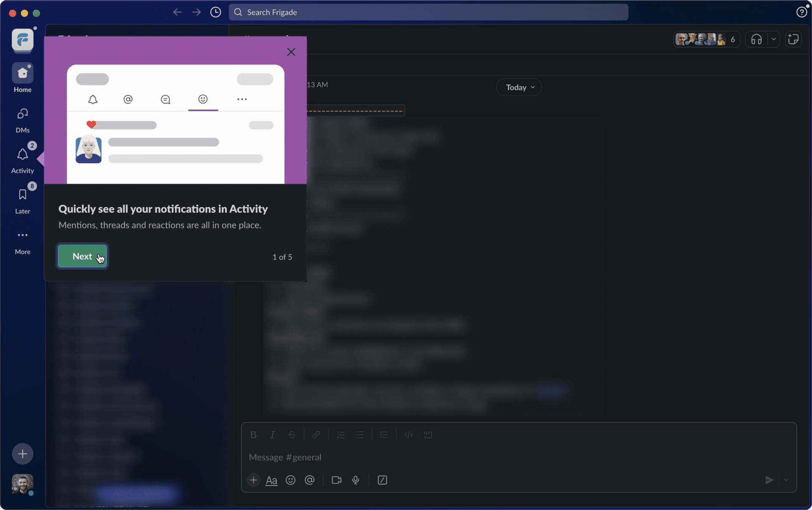Expand the huddle options chevron
The height and width of the screenshot is (510, 812).
774,39
